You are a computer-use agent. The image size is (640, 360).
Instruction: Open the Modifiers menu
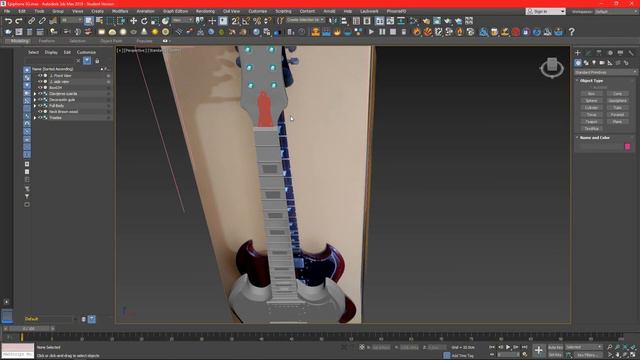point(120,11)
